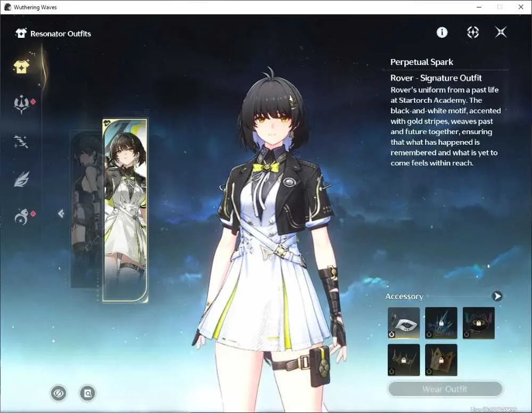532x413 pixels.
Task: Select the locked dark round-eyed accessory
Action: click(478, 323)
